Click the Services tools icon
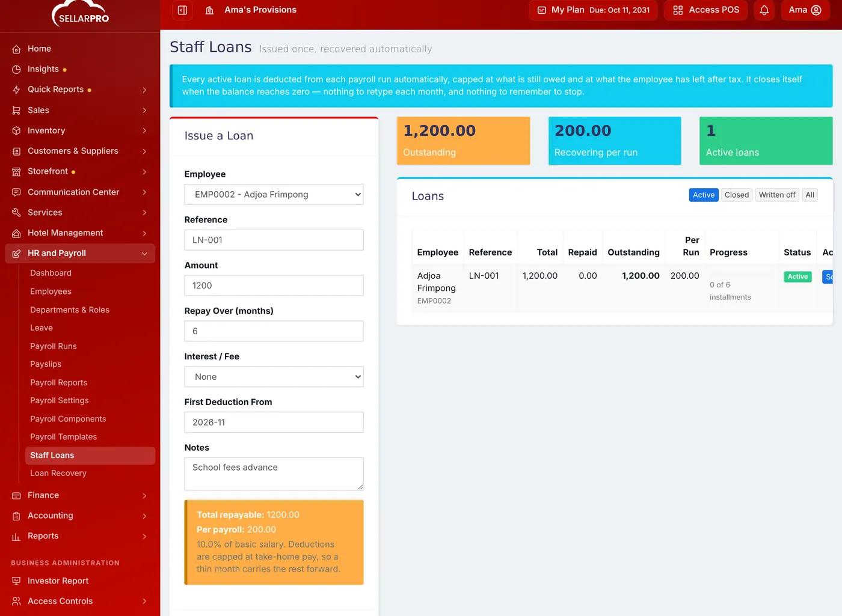842x616 pixels. point(16,213)
